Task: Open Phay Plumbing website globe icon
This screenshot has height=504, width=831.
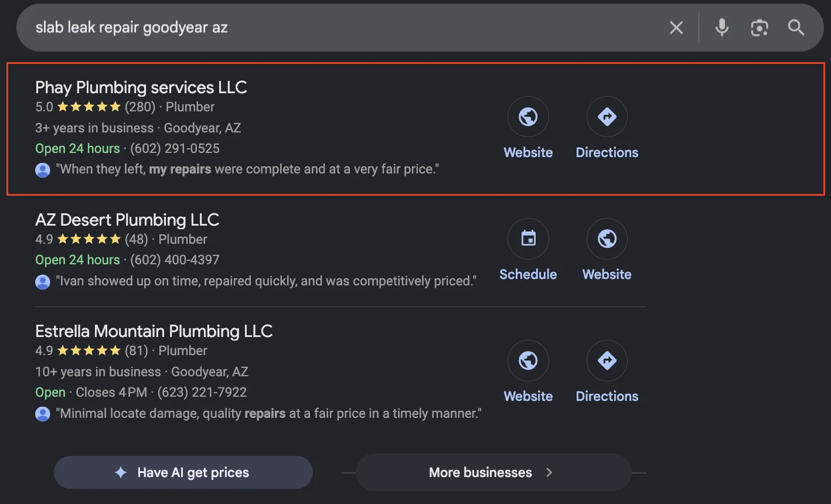Action: [x=528, y=117]
